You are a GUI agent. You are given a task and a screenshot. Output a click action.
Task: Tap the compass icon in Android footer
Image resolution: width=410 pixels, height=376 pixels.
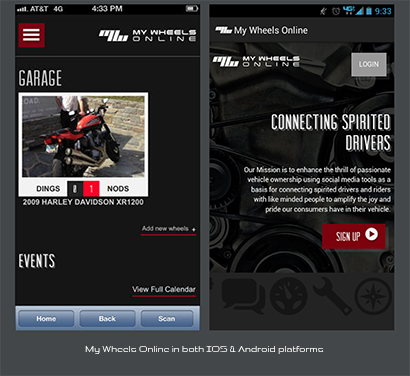(x=373, y=296)
